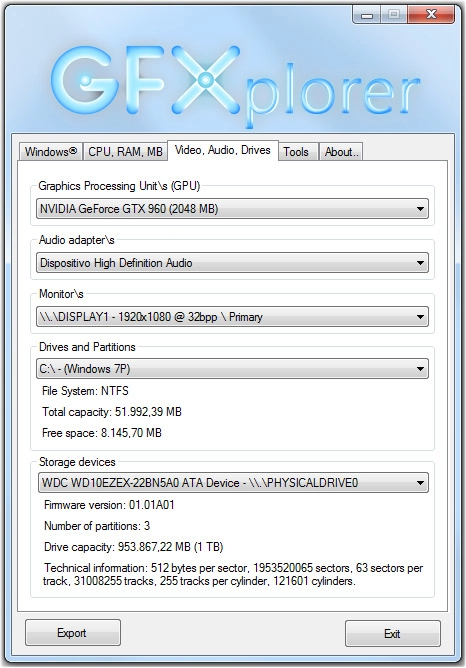Open the CPU, RAM, MB tab
This screenshot has width=466, height=668.
coord(125,152)
